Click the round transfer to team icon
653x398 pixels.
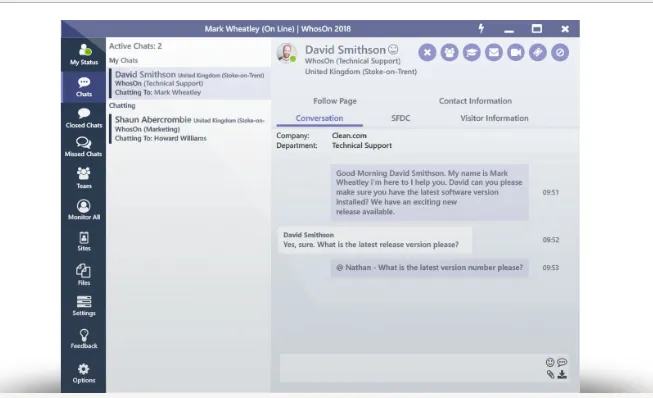point(449,53)
